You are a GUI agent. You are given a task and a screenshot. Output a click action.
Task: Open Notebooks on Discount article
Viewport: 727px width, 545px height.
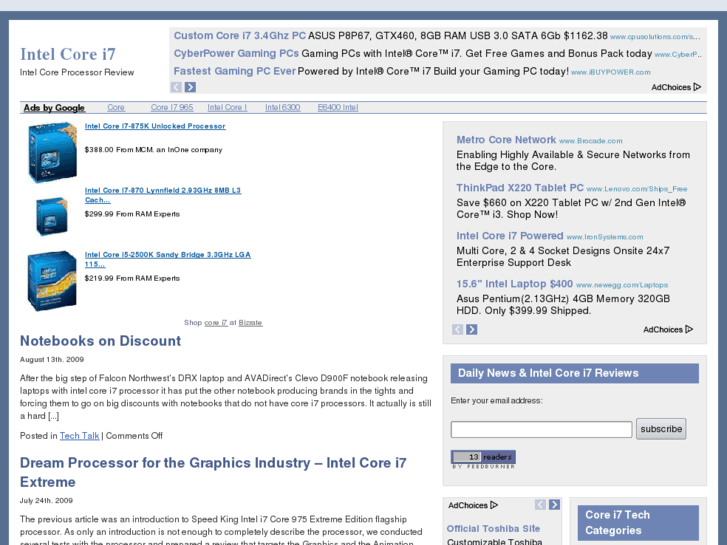coord(100,341)
